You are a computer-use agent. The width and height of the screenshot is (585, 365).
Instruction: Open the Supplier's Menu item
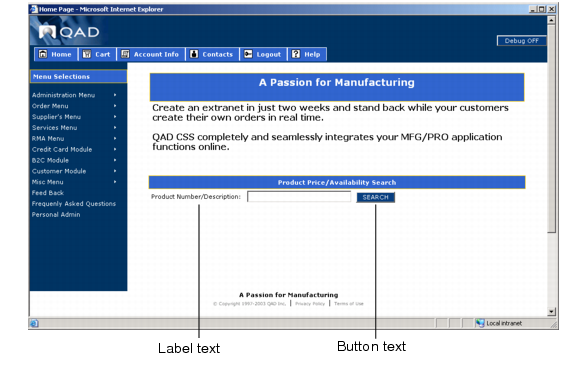coord(56,117)
